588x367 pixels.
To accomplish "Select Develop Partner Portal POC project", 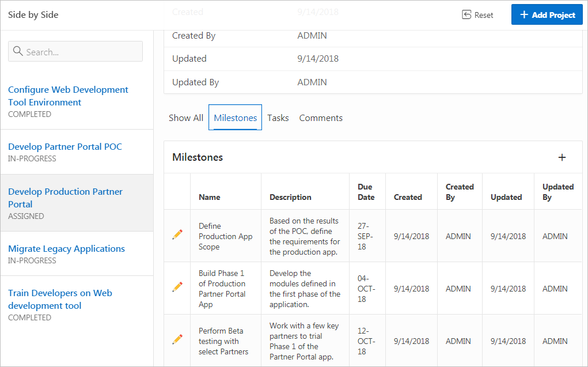I will [65, 146].
